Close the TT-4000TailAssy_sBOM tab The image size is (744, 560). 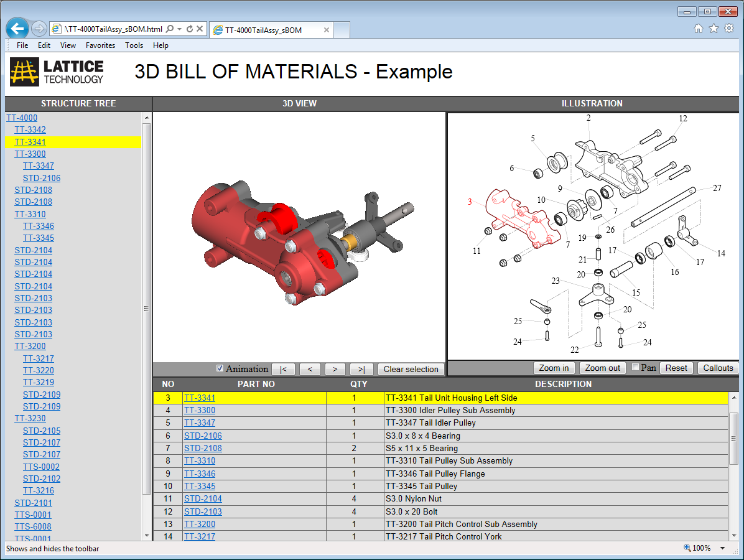point(327,30)
